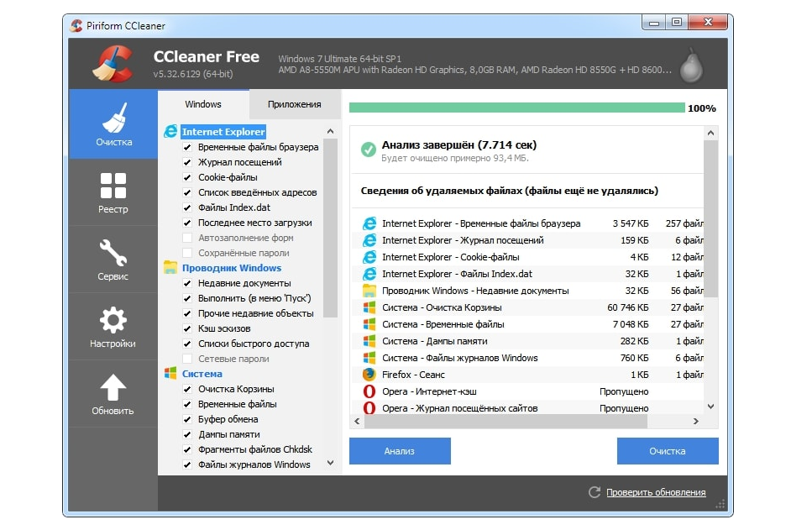Select Проводник Windows category heading
The image size is (812, 530).
[232, 268]
